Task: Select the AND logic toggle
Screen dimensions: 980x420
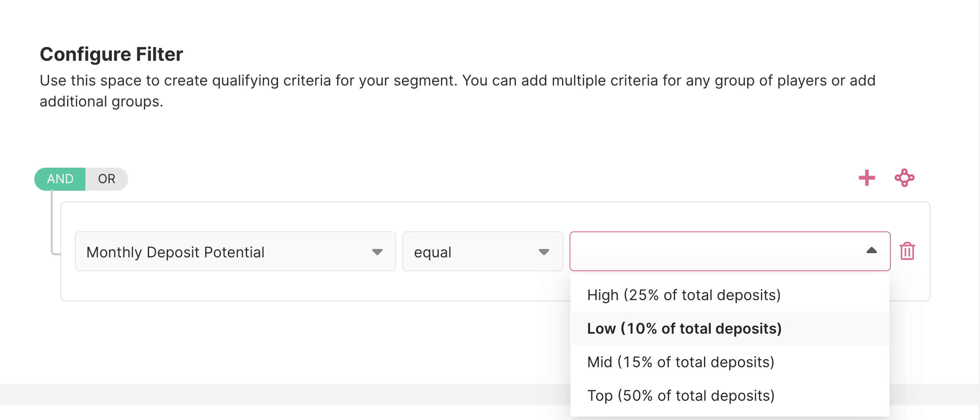Action: [60, 179]
